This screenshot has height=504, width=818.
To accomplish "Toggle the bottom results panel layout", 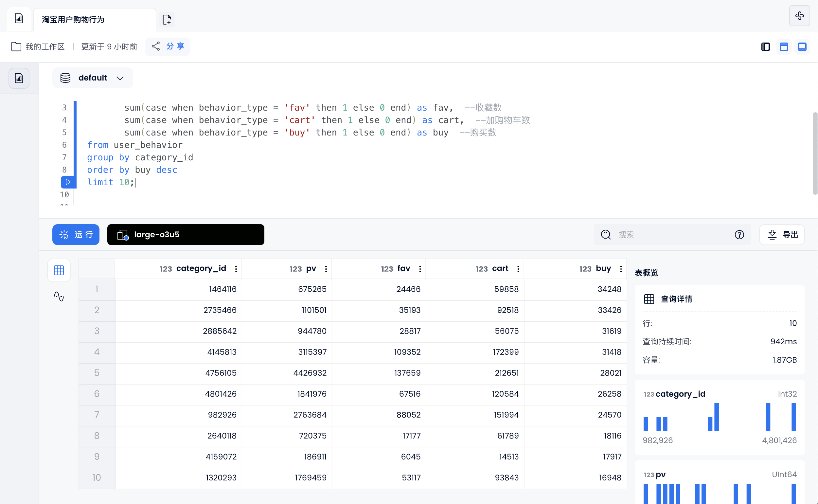I will click(x=802, y=47).
